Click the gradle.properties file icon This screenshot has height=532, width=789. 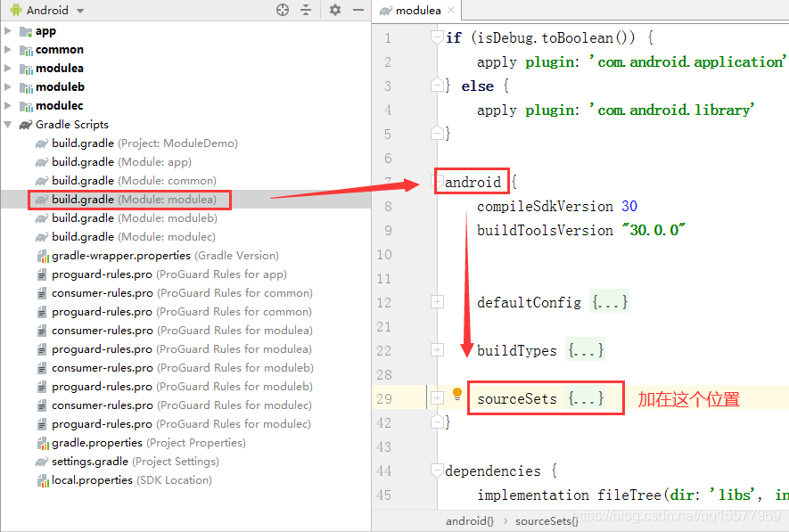(x=43, y=444)
